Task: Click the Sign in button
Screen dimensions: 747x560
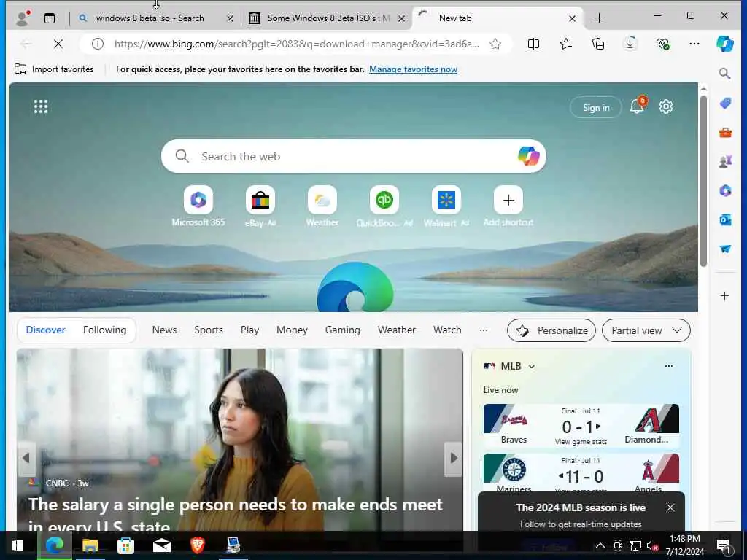Action: [x=596, y=108]
